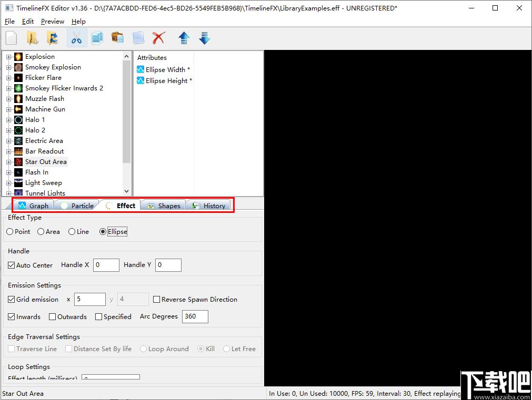This screenshot has height=400, width=532.
Task: Click the Handle Y input field
Action: coord(168,265)
